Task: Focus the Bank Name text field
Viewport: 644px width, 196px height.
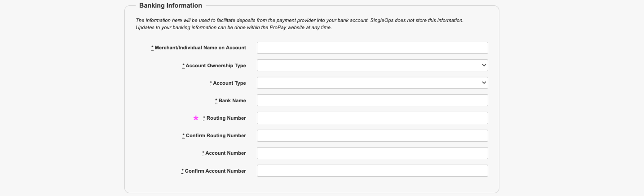Action: [x=372, y=100]
